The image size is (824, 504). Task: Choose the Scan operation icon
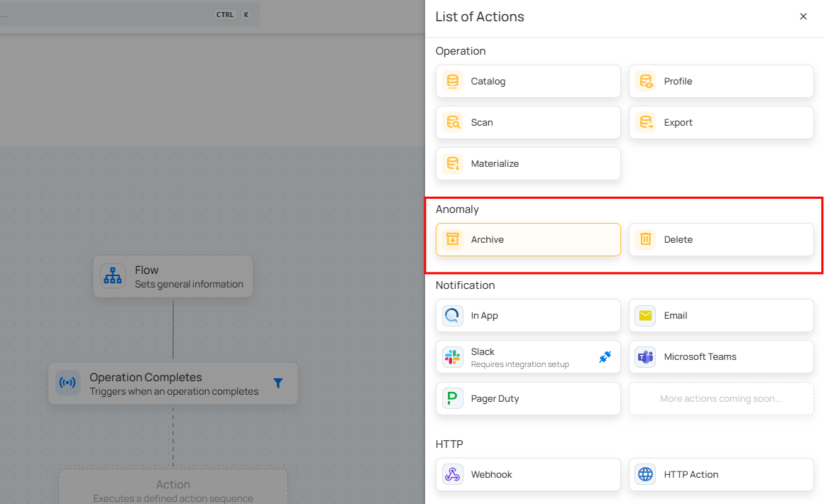452,123
